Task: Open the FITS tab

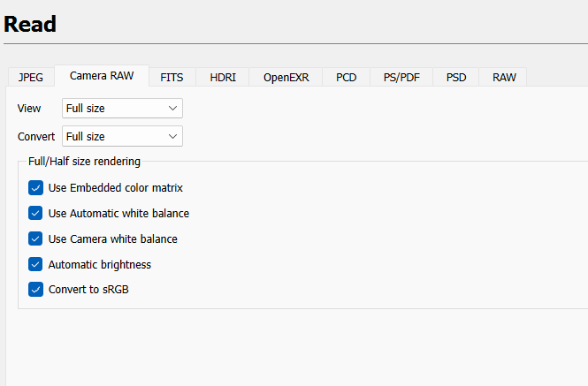Action: pos(172,77)
